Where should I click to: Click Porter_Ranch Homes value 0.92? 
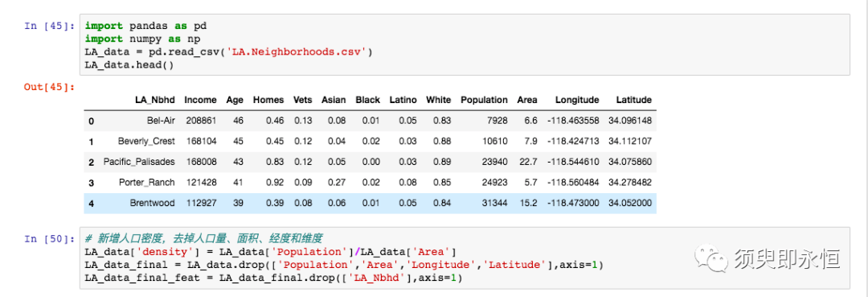[275, 182]
